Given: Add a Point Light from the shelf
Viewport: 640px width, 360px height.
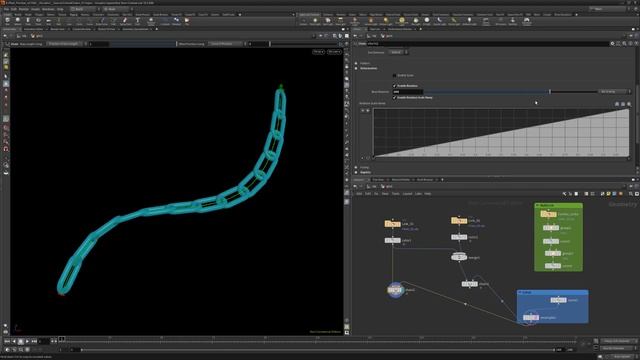Looking at the screenshot, I should coord(315,21).
